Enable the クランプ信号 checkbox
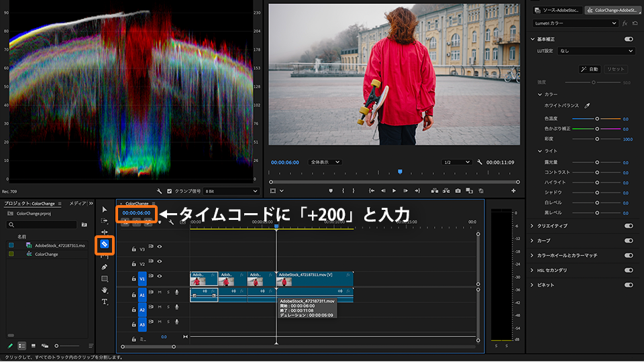The width and height of the screenshot is (644, 362). (x=169, y=191)
